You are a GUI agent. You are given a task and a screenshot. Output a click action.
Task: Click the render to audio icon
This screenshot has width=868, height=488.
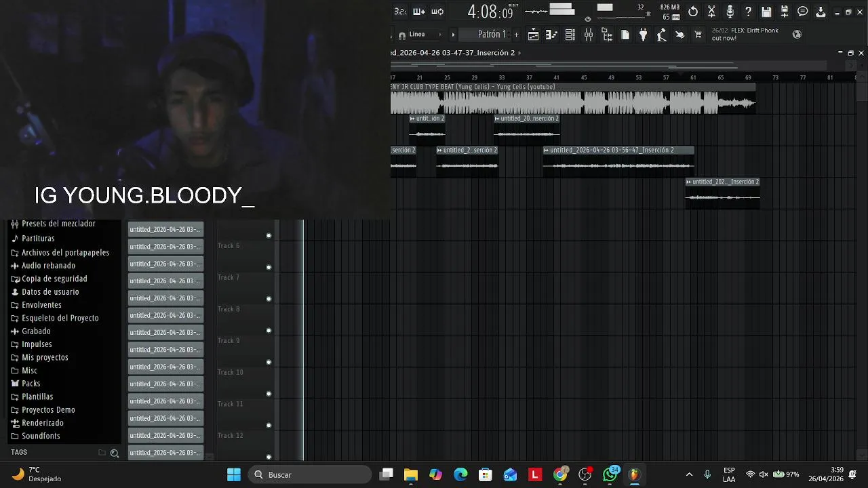pyautogui.click(x=785, y=12)
